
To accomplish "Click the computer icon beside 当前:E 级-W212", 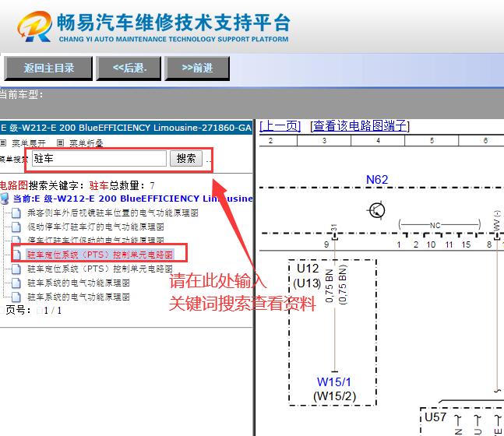I will [x=5, y=199].
